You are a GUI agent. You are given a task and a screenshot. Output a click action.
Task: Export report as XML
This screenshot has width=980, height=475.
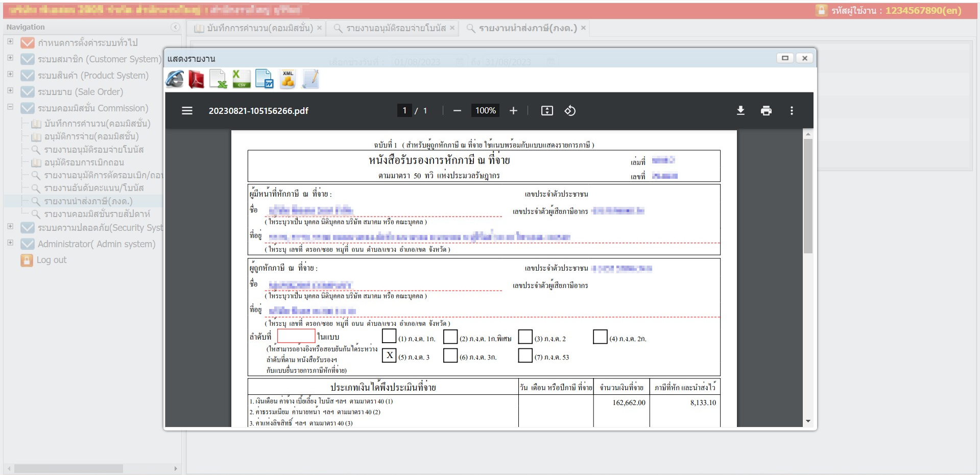288,80
